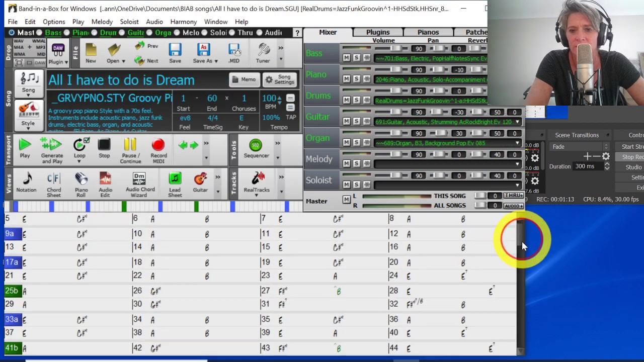Click the Save floppy disk icon
Screen dimensions: 644x362
coord(175,53)
